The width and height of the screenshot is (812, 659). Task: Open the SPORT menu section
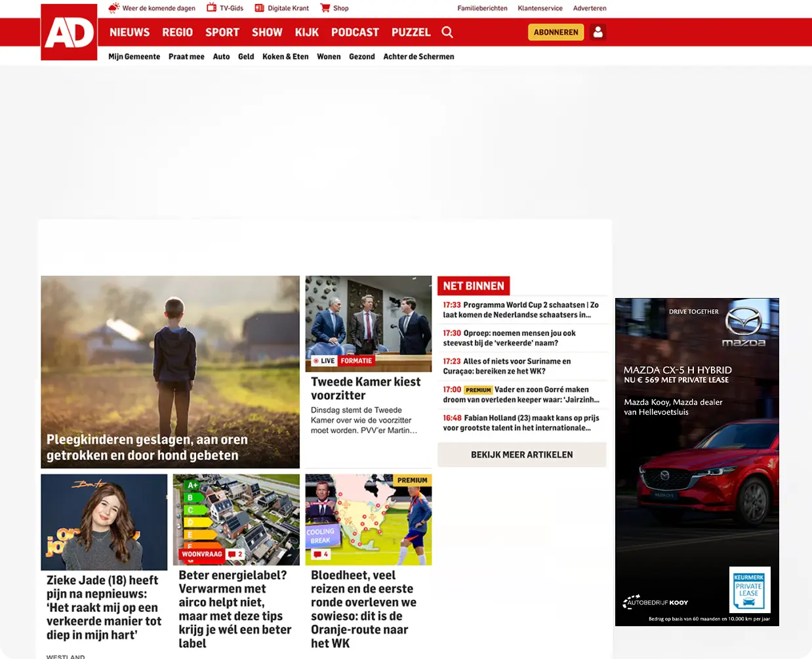(222, 32)
